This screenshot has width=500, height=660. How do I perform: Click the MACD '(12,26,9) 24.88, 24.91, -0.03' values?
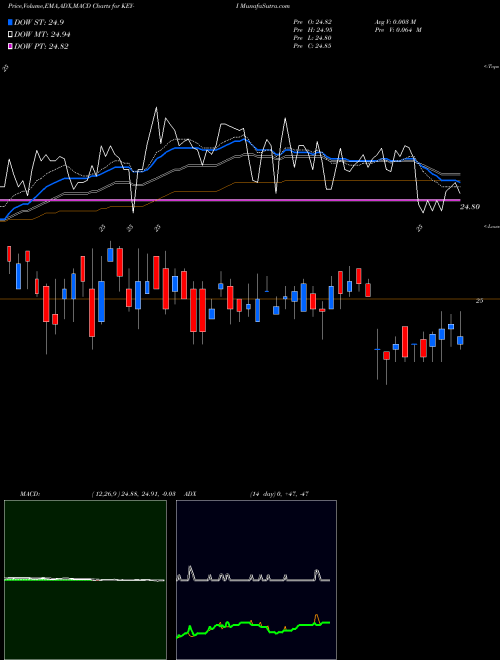133,494
